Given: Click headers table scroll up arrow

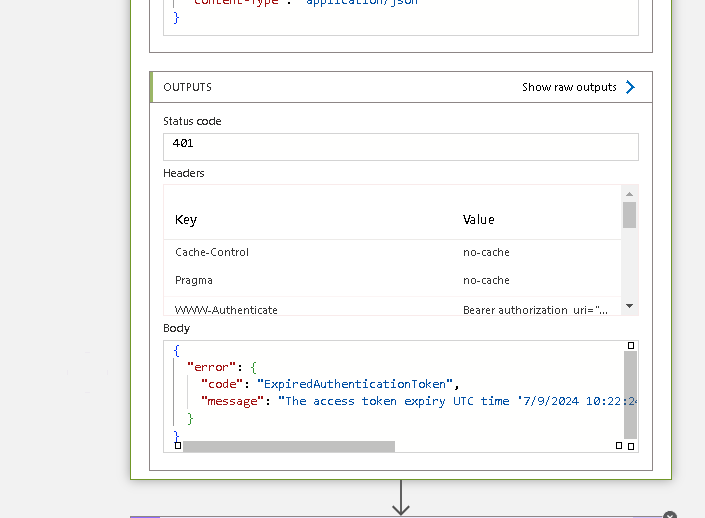Looking at the screenshot, I should point(629,194).
